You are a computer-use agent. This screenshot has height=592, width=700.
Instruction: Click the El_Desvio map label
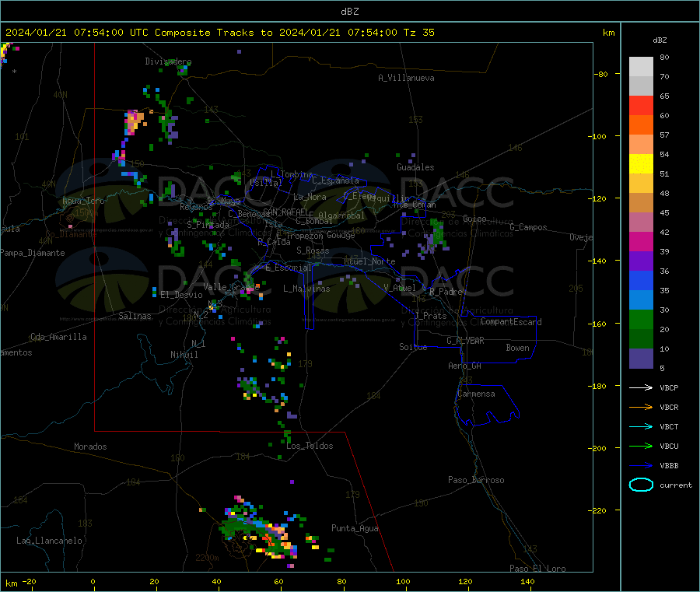182,295
